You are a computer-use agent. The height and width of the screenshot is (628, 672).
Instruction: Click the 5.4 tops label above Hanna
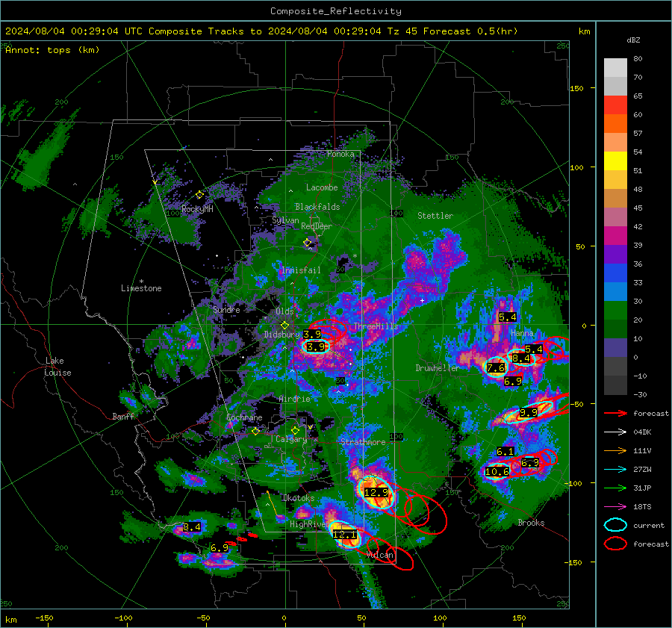click(508, 317)
